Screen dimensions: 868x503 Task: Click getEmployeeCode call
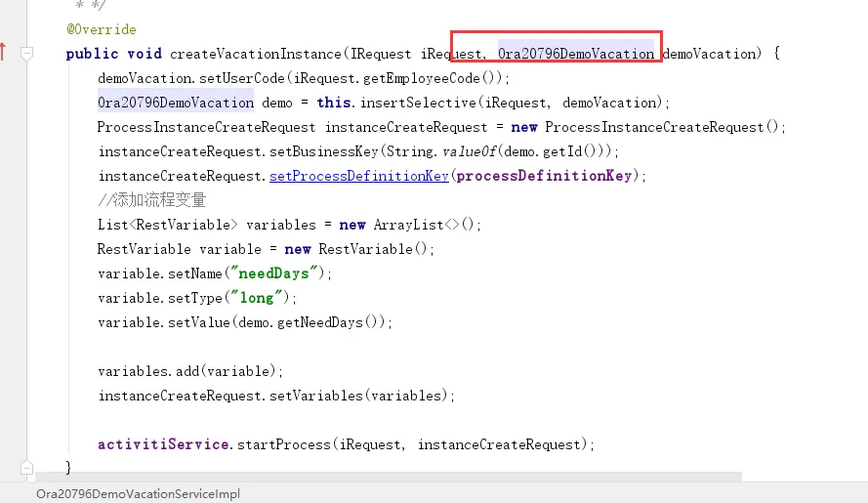[421, 78]
